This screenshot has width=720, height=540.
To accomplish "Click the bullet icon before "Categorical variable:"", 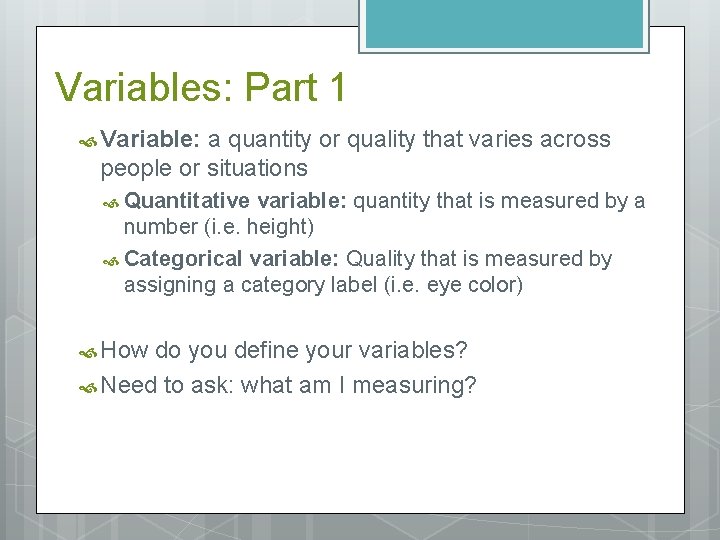I will pyautogui.click(x=113, y=260).
